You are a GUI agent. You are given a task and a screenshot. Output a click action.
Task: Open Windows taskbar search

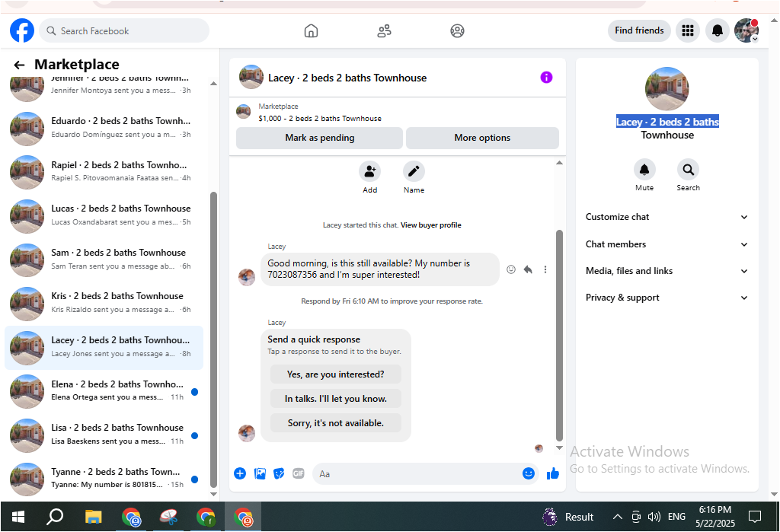click(55, 517)
